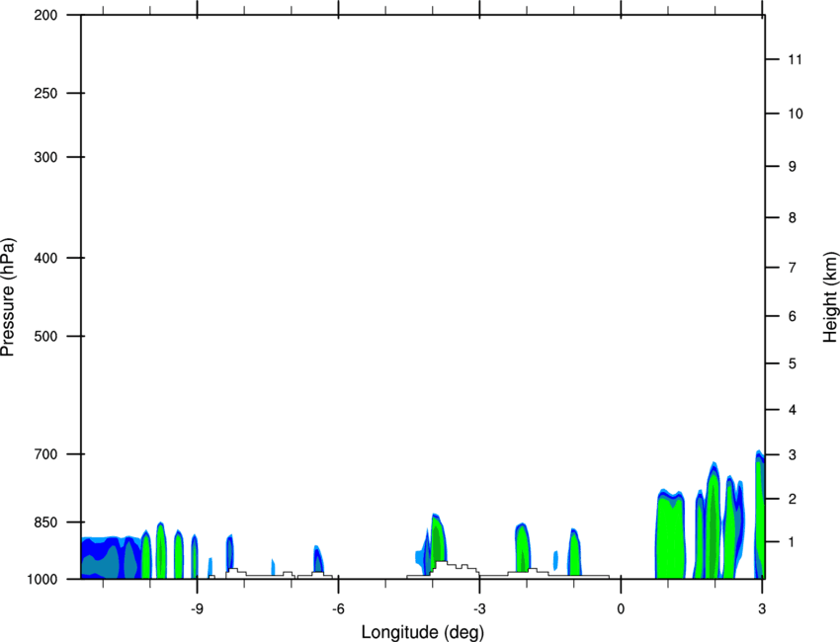Click height tick label 9
Viewport: 840px width, 642px height.
pos(793,167)
